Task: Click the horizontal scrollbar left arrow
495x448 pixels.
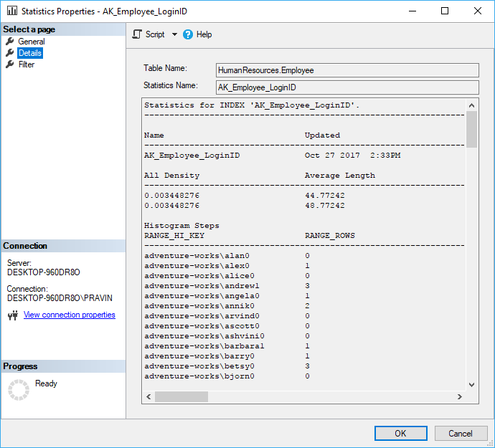Action: (x=148, y=397)
